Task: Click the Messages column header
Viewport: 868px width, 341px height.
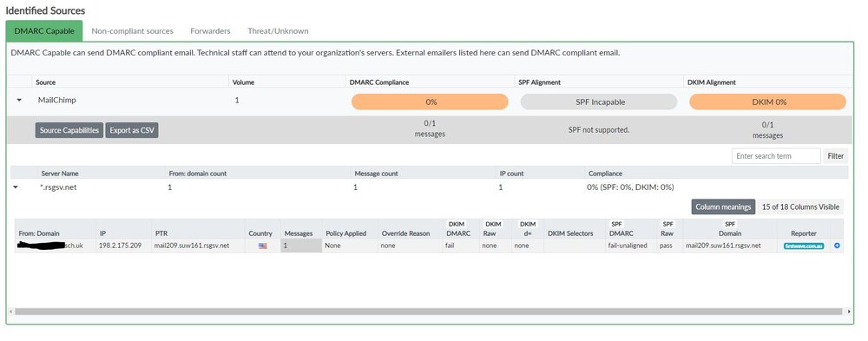Action: coord(299,233)
